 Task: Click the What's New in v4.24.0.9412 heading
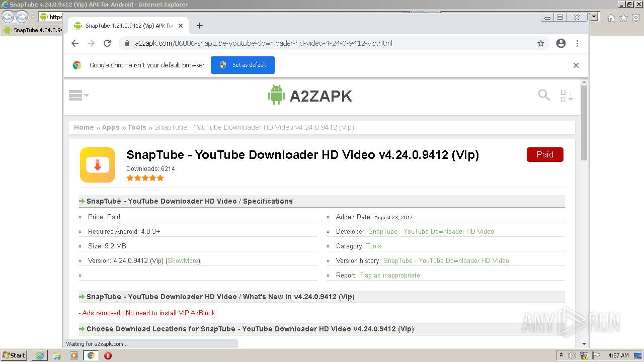(220, 297)
